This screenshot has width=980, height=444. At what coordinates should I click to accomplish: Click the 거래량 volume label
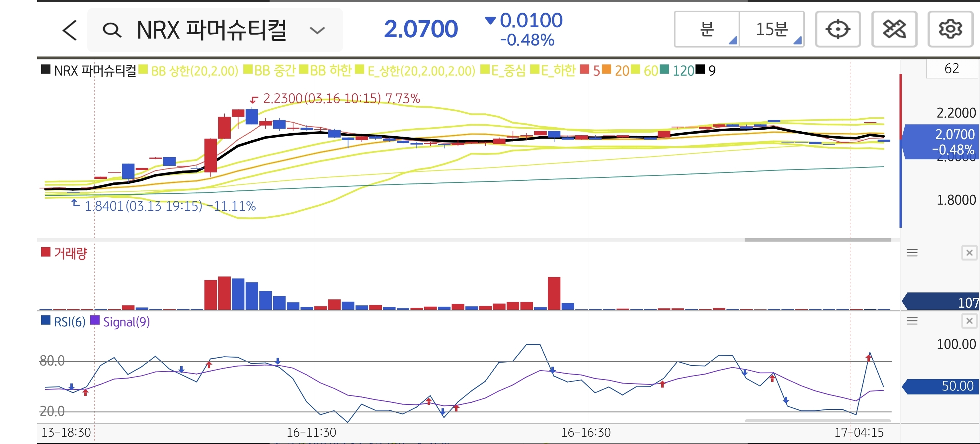click(70, 253)
